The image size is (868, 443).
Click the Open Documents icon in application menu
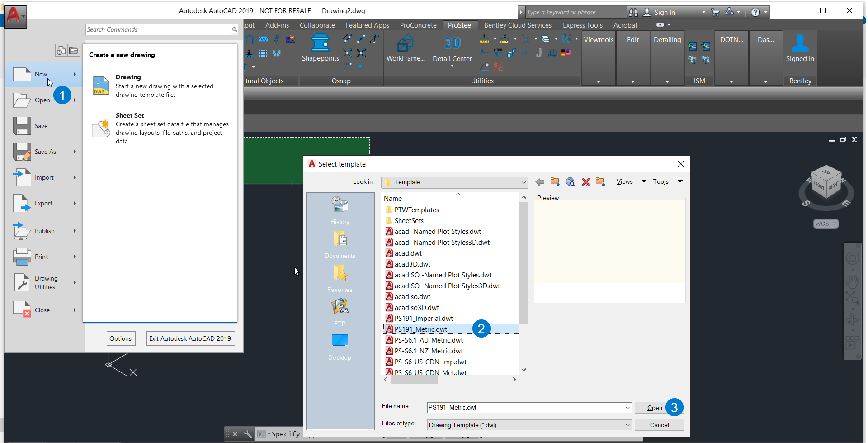pyautogui.click(x=74, y=50)
